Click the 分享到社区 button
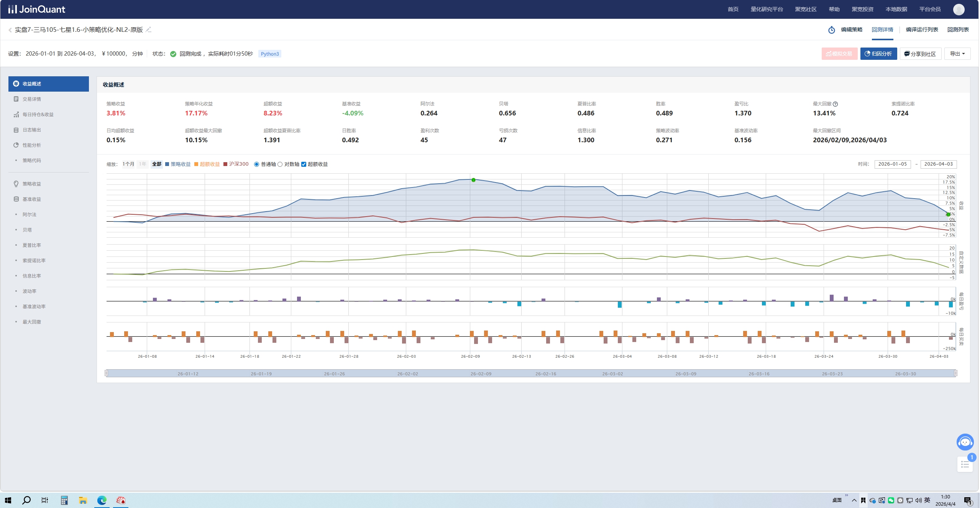 pyautogui.click(x=920, y=54)
